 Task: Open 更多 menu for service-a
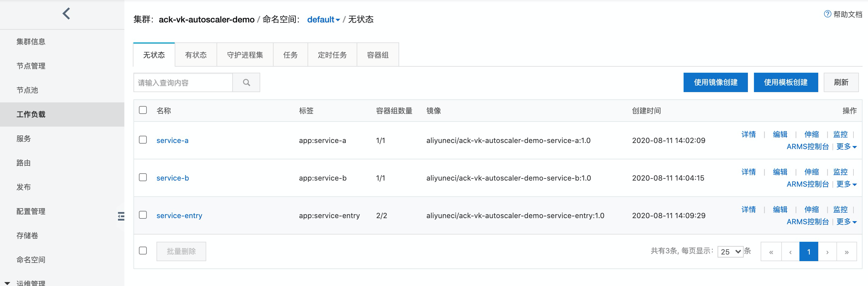pyautogui.click(x=846, y=147)
